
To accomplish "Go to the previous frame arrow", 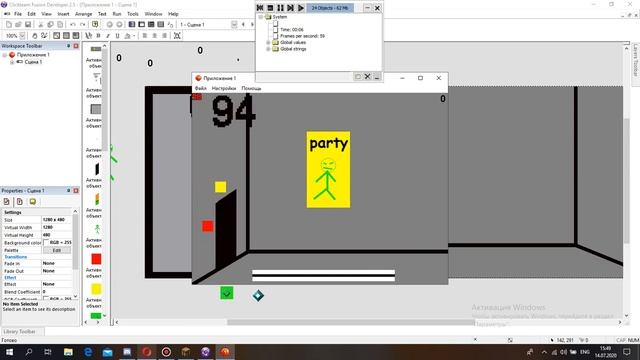I will (243, 24).
